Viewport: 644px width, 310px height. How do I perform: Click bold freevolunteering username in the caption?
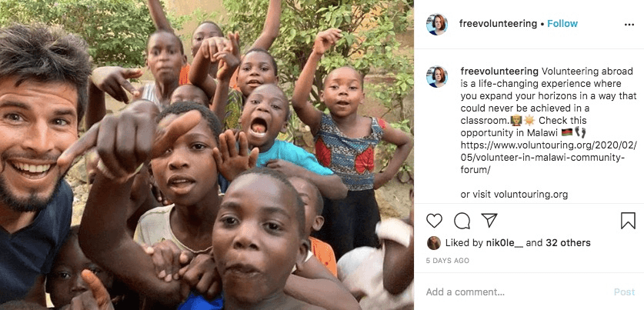497,71
